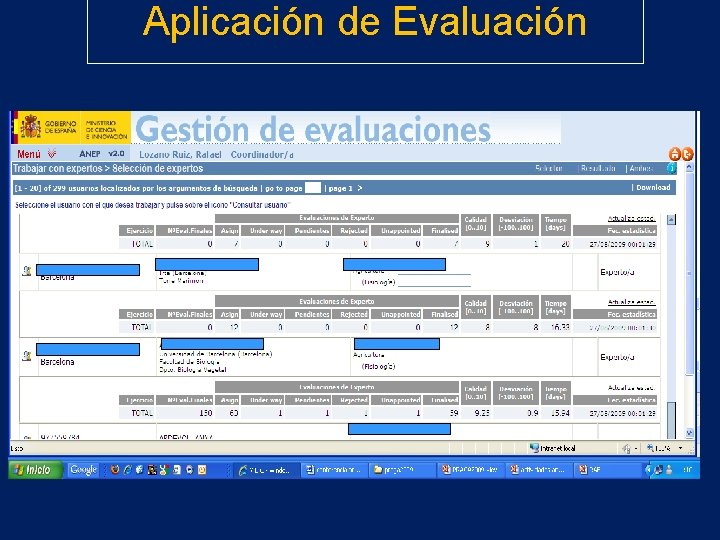Select the Resultado filter link
Screen dimensions: 720x540
click(597, 169)
